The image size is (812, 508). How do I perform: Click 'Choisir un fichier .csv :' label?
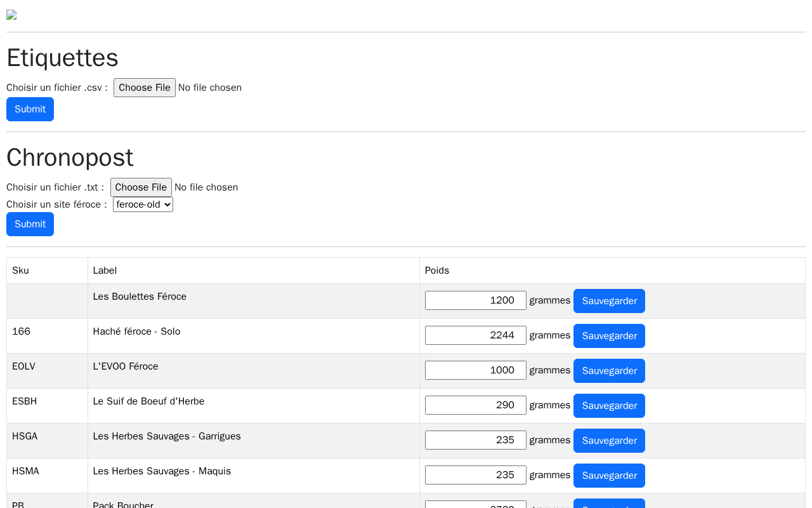(x=57, y=88)
